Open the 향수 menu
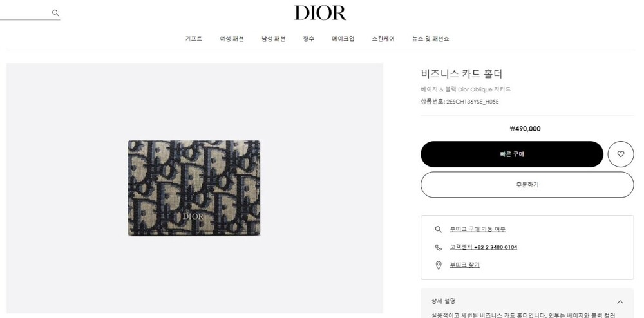Image resolution: width=644 pixels, height=318 pixels. pos(308,39)
